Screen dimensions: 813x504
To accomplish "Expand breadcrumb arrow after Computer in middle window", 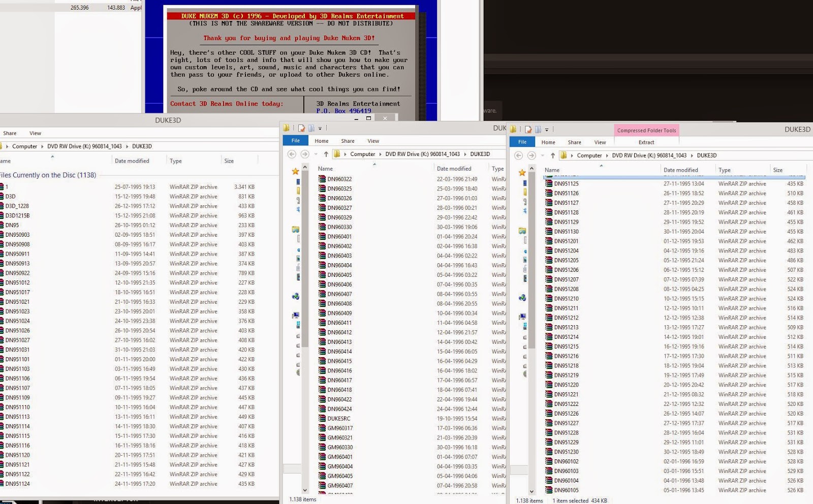I will click(380, 154).
